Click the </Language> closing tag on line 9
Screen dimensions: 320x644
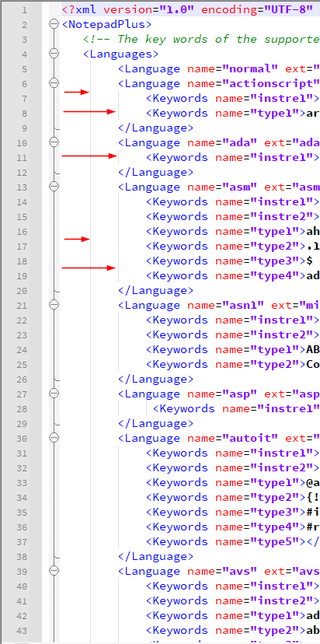click(156, 128)
